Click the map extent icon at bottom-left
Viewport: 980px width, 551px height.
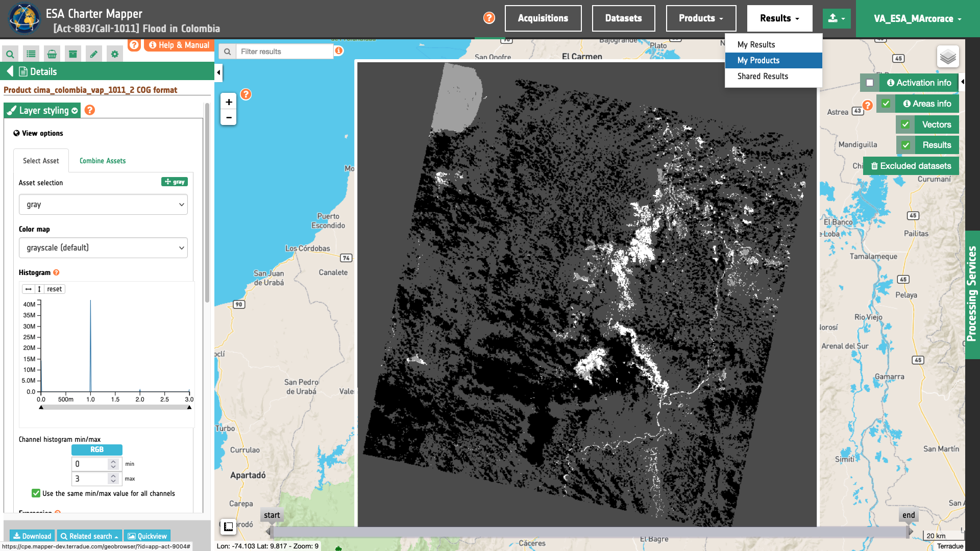tap(228, 527)
